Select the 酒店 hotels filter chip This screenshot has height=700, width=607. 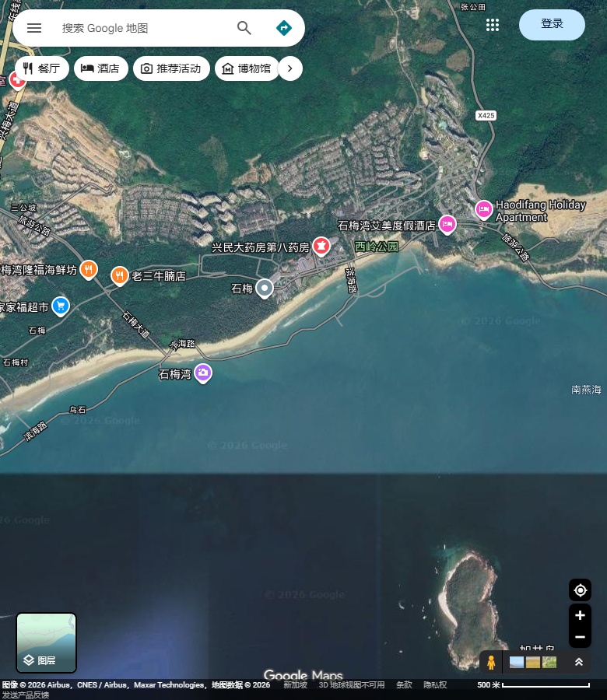pos(101,68)
